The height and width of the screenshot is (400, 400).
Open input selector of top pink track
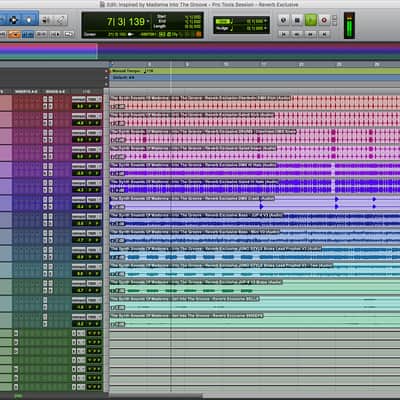(79, 99)
